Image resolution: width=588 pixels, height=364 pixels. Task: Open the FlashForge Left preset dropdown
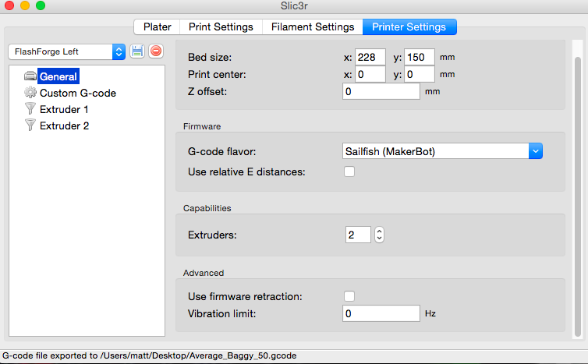66,51
